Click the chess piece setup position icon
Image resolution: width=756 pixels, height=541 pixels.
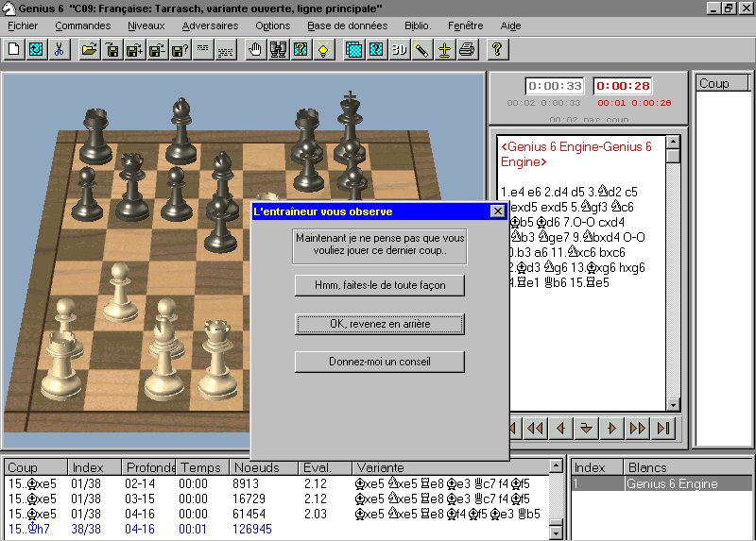tap(444, 50)
